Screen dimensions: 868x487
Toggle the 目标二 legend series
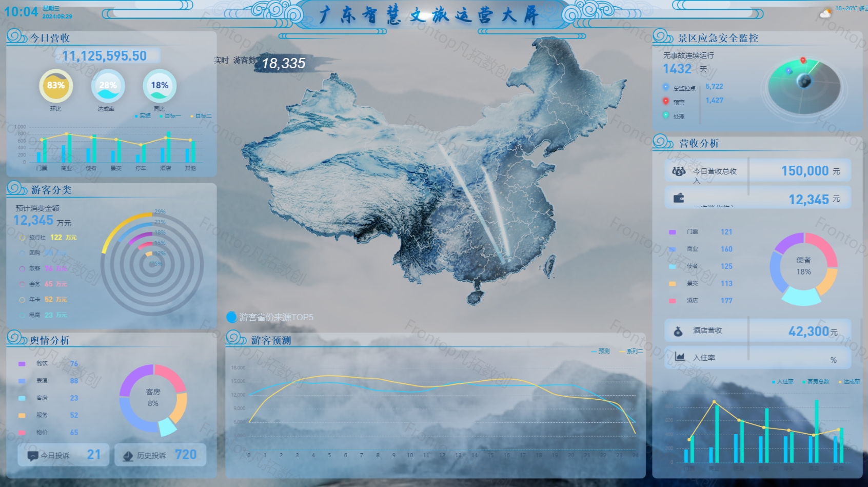coord(201,116)
